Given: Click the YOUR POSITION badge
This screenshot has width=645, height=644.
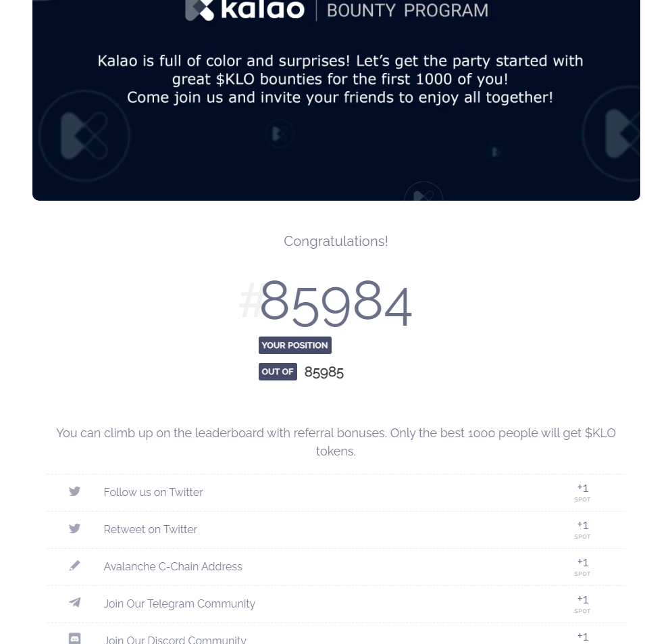Looking at the screenshot, I should click(295, 345).
